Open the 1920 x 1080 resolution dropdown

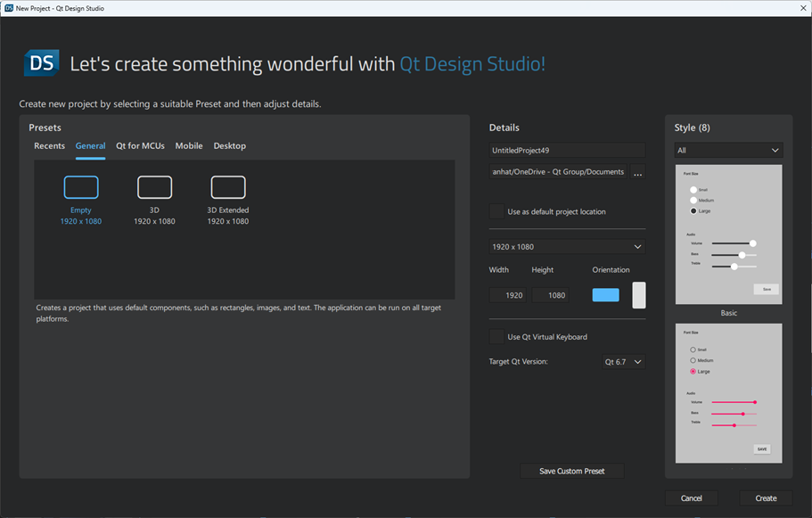click(x=566, y=246)
